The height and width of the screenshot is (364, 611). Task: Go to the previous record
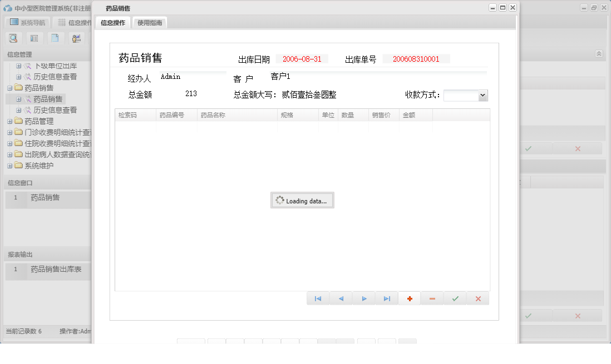pos(341,298)
